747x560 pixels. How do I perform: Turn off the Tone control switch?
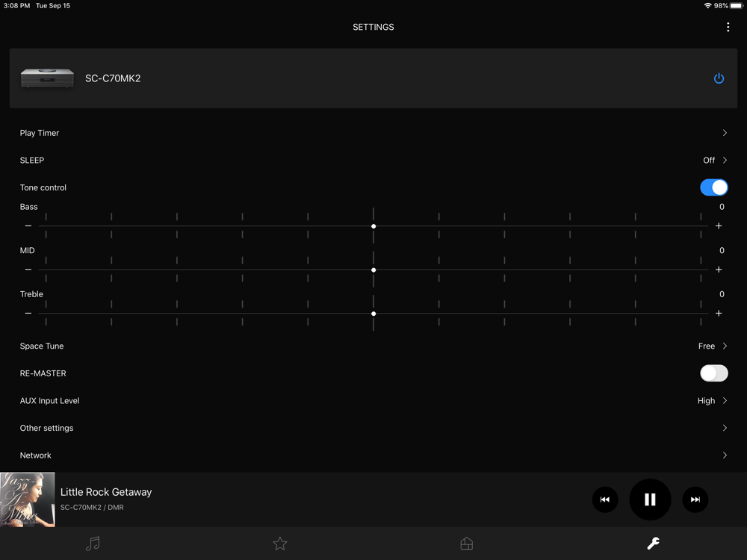pos(713,187)
